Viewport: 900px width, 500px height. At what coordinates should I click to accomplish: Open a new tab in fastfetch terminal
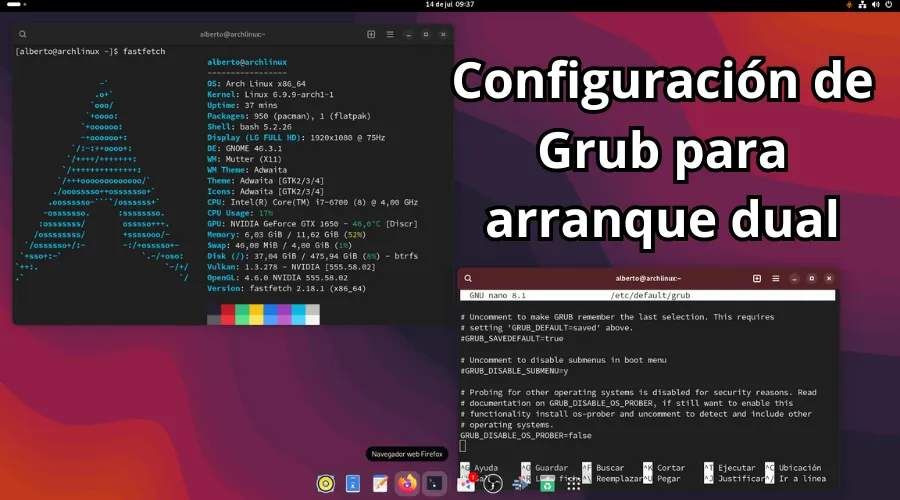[371, 34]
